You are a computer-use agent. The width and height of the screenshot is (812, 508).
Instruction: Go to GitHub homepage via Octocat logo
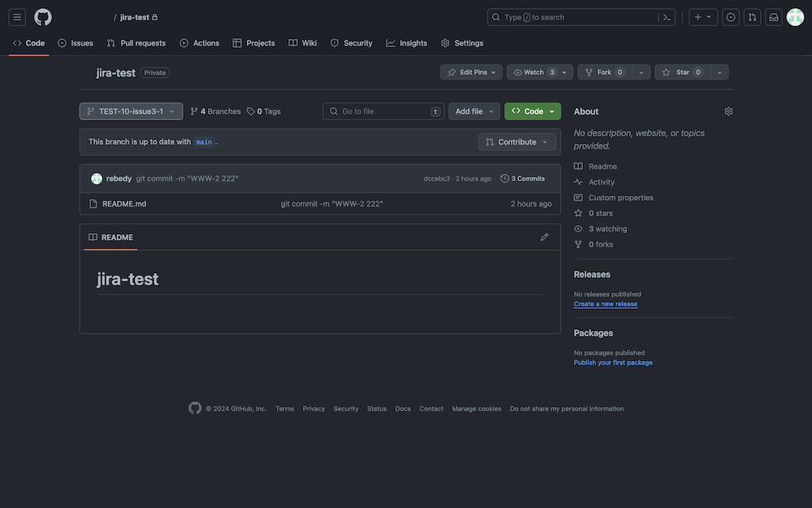coord(43,17)
